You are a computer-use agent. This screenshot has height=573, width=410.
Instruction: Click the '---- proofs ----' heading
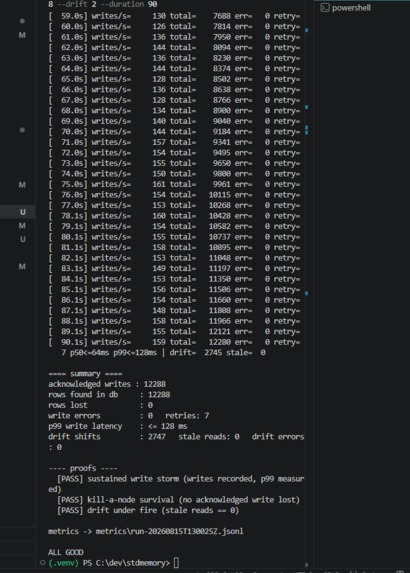coord(83,468)
